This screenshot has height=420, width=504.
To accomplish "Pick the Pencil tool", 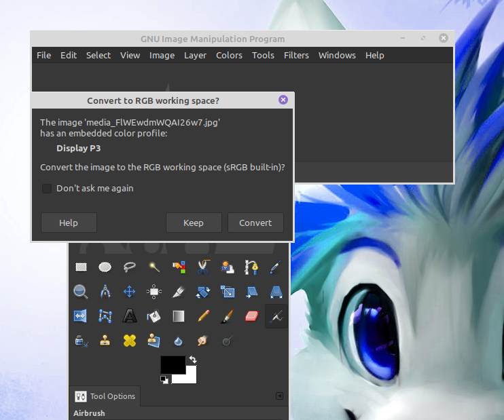I will tap(203, 316).
